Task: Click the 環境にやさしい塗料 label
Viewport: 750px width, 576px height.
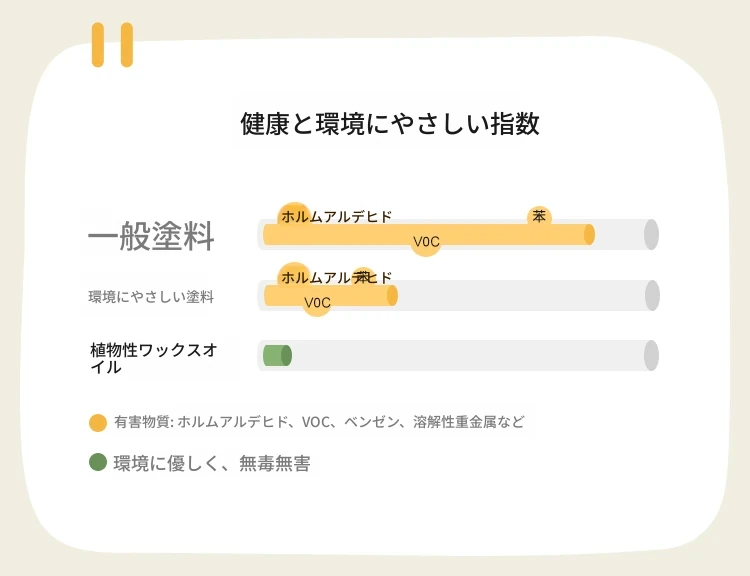Action: coord(151,297)
